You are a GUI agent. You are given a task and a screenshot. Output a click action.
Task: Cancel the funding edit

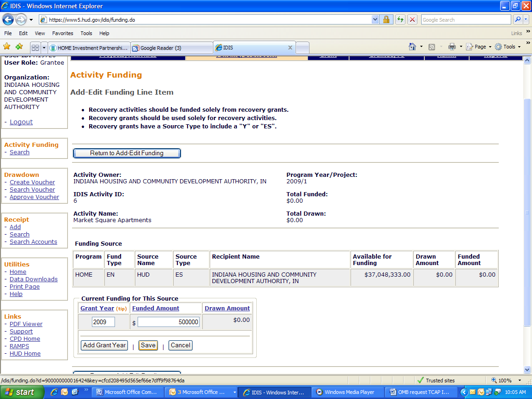[181, 345]
